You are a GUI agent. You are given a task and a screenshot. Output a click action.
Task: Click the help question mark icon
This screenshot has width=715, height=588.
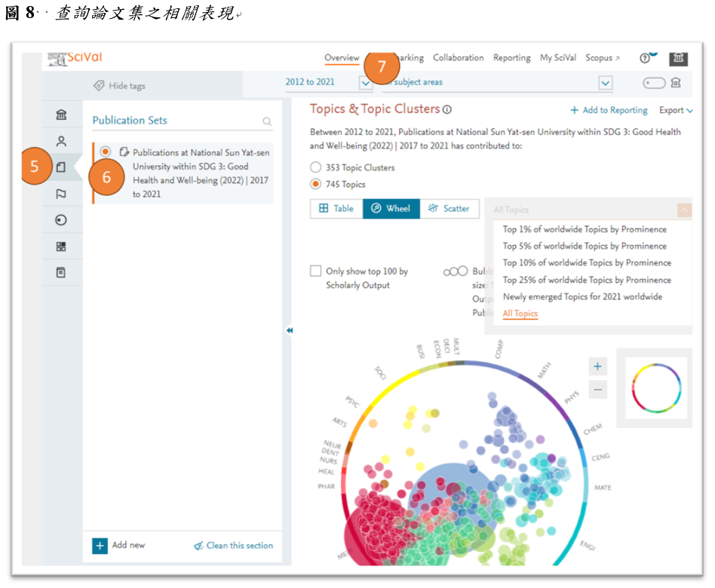pyautogui.click(x=644, y=58)
